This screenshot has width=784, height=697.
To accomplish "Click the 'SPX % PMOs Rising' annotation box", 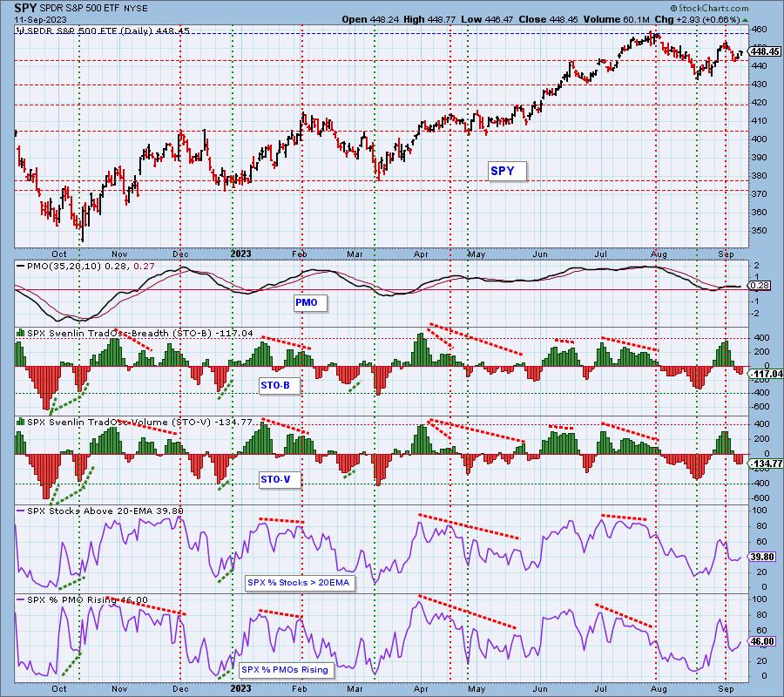I will pos(286,670).
